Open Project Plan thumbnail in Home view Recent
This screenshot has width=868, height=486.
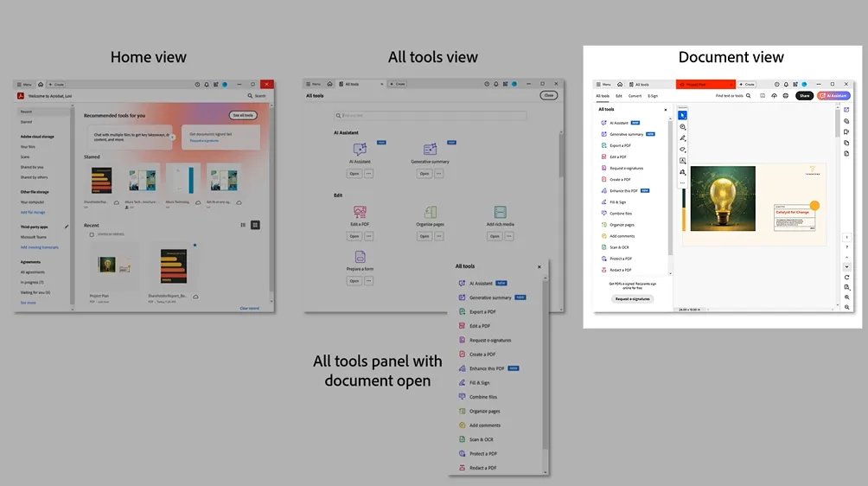coord(115,265)
